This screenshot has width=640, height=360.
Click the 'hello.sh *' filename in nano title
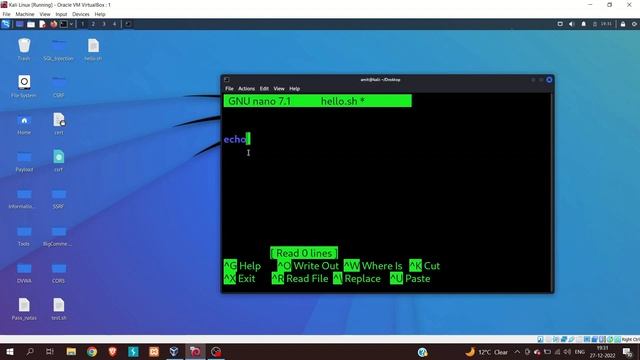(342, 101)
